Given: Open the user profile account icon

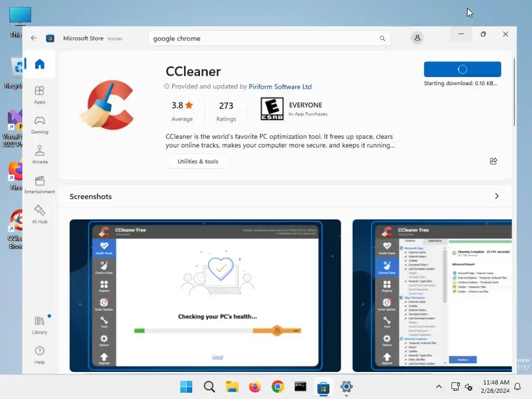Looking at the screenshot, I should point(417,37).
